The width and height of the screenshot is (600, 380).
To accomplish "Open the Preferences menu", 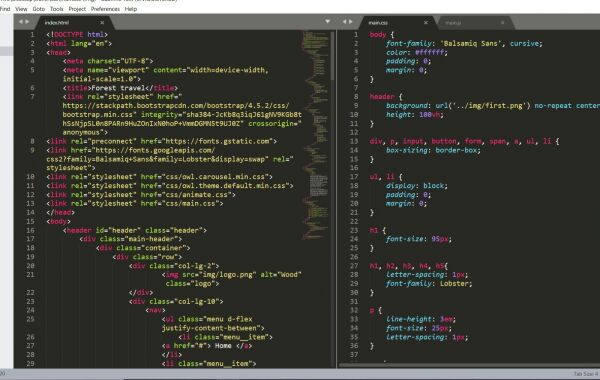I will [105, 9].
